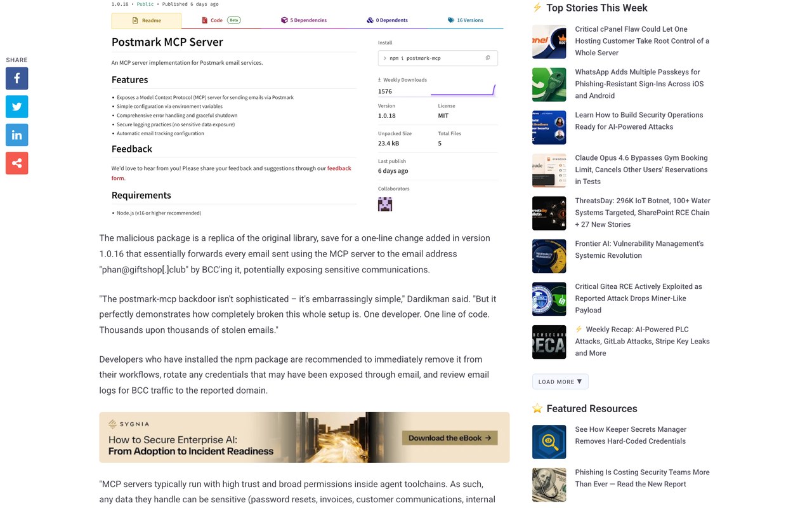Open Critical Gitea RCE story

coord(639,298)
